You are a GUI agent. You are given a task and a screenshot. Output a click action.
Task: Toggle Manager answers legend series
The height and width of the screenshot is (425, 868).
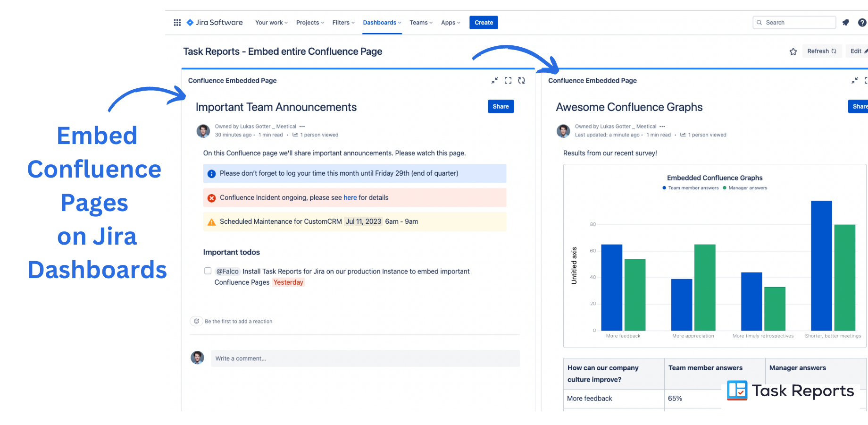745,188
